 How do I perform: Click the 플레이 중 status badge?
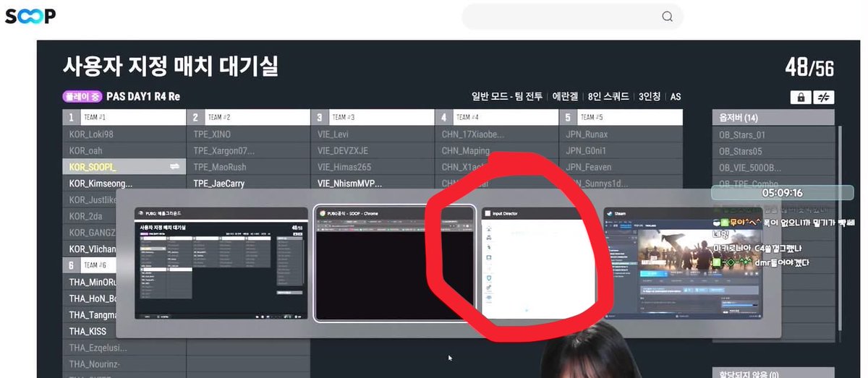pos(82,96)
